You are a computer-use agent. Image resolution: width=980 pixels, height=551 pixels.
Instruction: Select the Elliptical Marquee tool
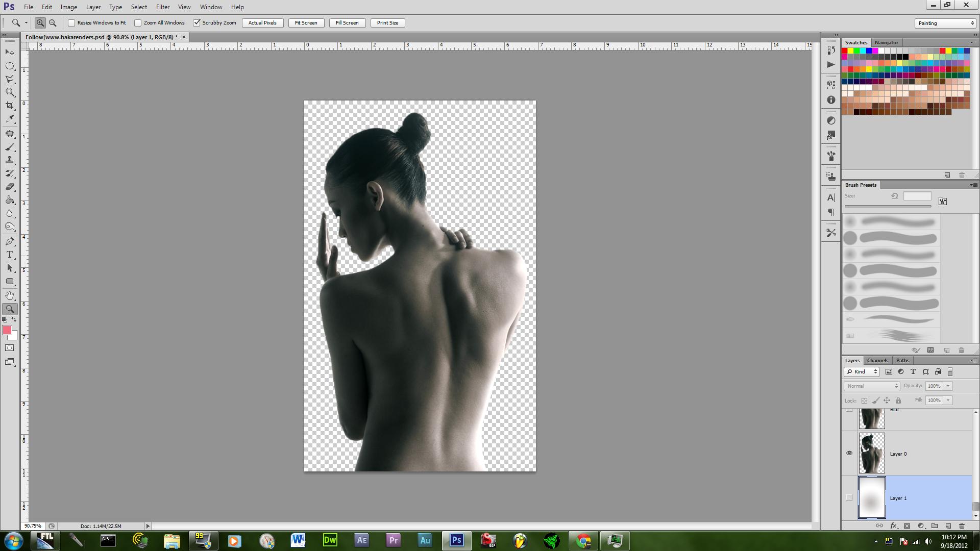point(10,66)
